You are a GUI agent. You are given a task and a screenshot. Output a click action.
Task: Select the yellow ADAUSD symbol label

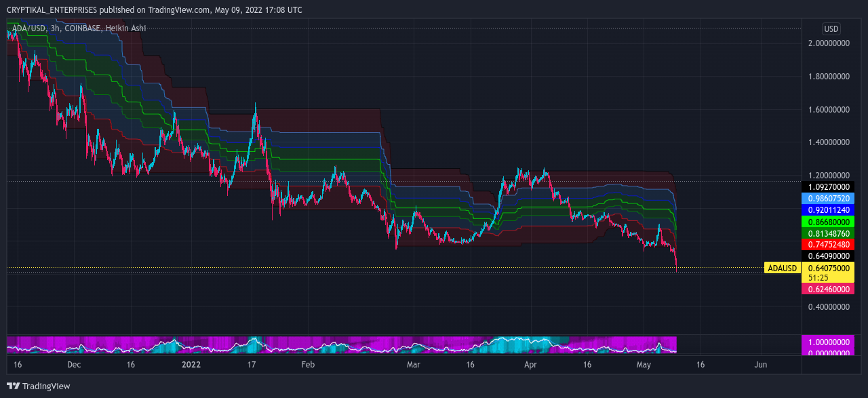(782, 268)
